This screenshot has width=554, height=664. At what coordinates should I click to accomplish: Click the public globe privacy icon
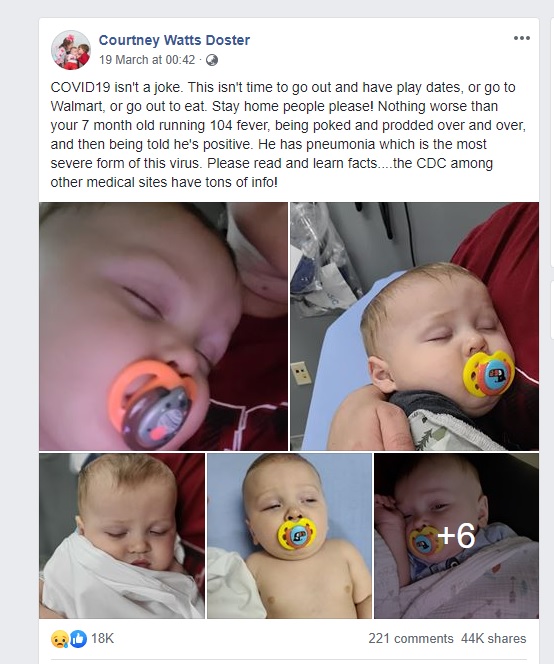(212, 60)
